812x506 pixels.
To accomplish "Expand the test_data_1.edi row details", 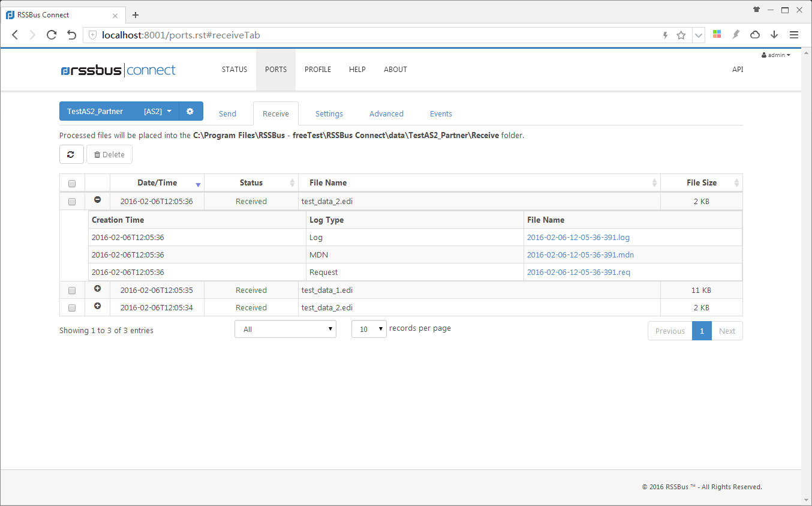I will [x=98, y=289].
